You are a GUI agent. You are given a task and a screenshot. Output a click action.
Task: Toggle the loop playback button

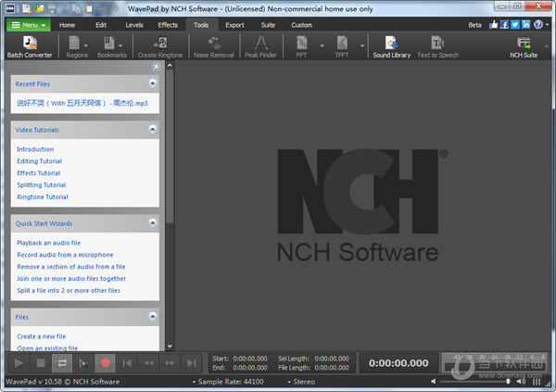pos(62,363)
